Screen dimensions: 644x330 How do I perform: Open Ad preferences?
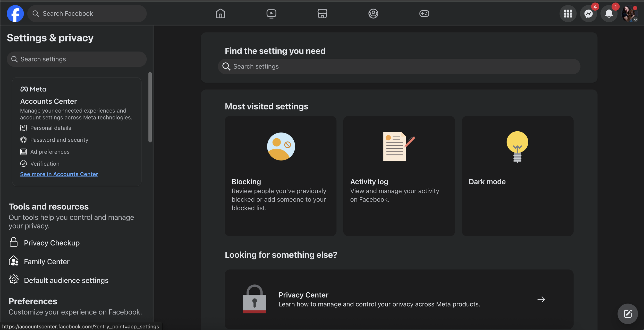pos(50,152)
